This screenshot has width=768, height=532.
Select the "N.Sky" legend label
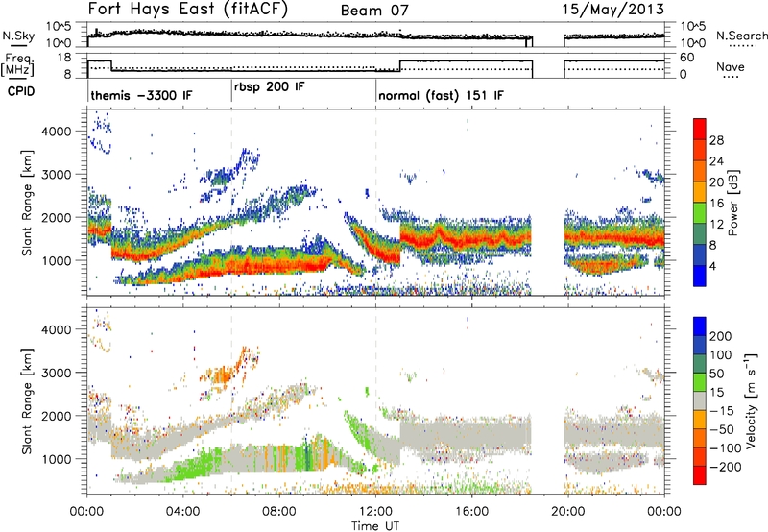(x=18, y=36)
